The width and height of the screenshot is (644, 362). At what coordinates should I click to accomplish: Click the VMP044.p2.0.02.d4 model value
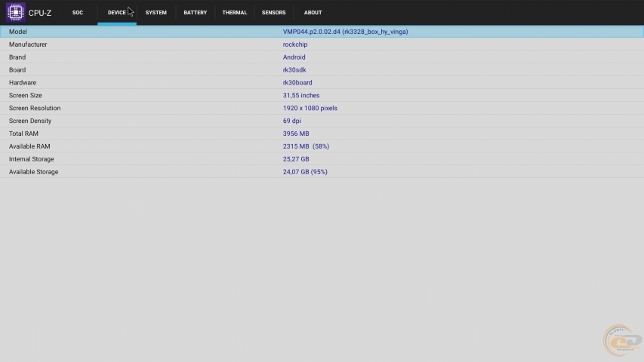click(346, 32)
